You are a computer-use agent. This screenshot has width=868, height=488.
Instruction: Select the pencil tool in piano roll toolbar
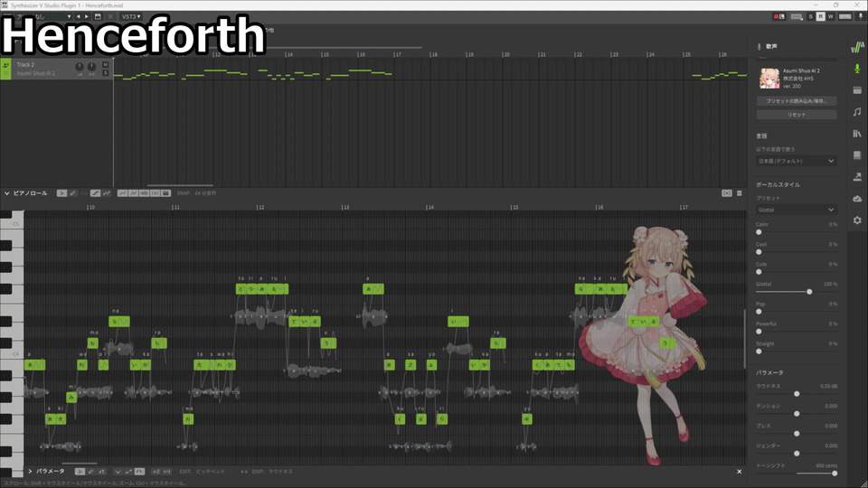point(73,193)
